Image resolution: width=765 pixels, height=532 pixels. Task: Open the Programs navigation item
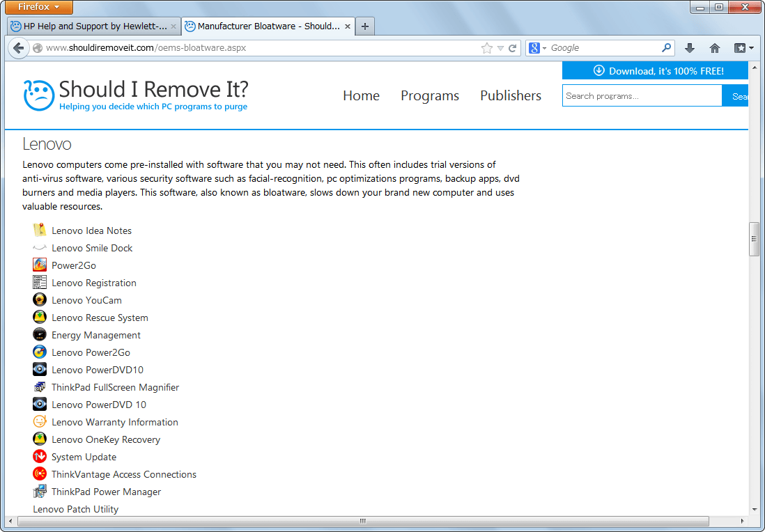tap(430, 95)
